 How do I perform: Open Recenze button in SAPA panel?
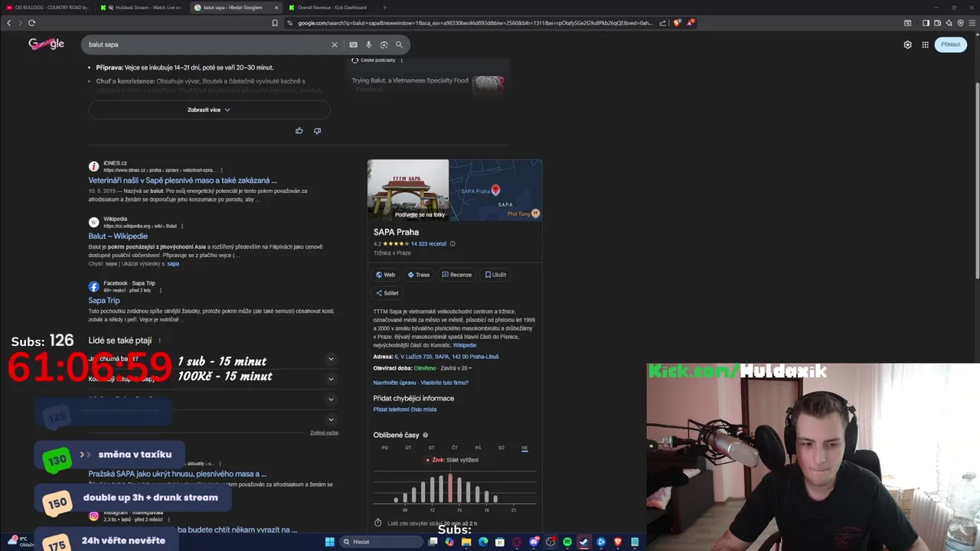click(457, 275)
